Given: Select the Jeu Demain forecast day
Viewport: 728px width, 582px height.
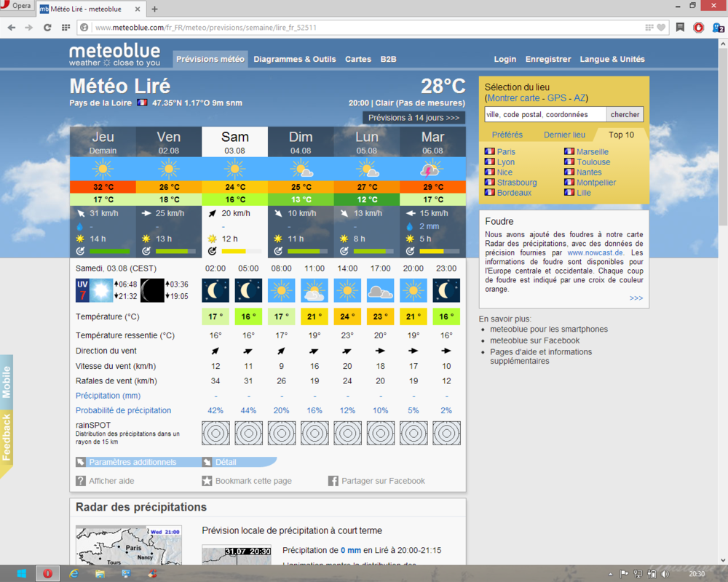Looking at the screenshot, I should pos(103,142).
